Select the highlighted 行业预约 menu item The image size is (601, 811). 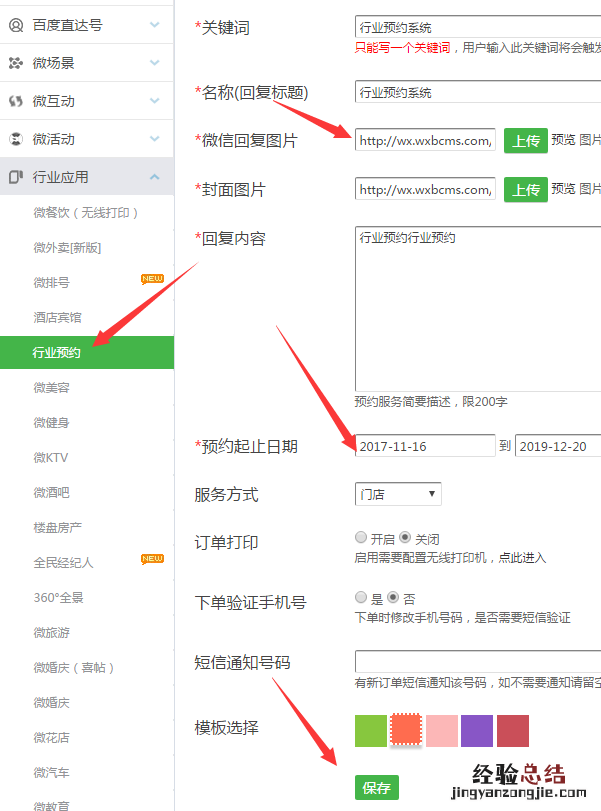coord(87,352)
